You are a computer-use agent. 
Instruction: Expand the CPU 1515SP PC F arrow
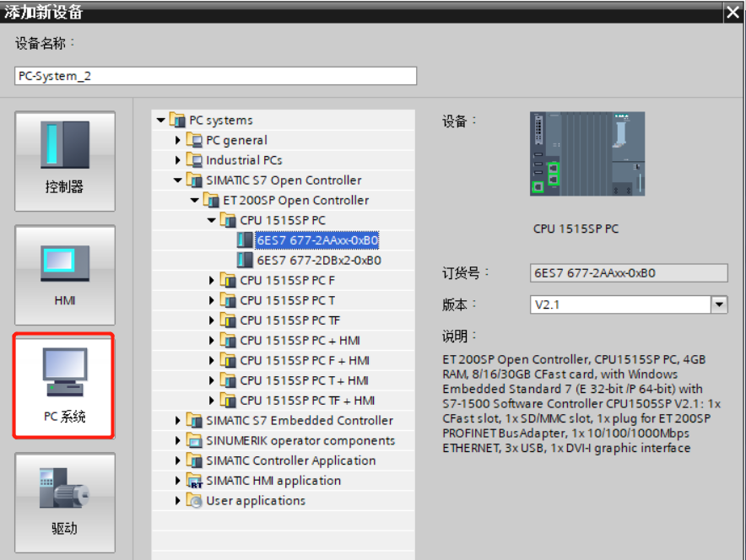[212, 281]
